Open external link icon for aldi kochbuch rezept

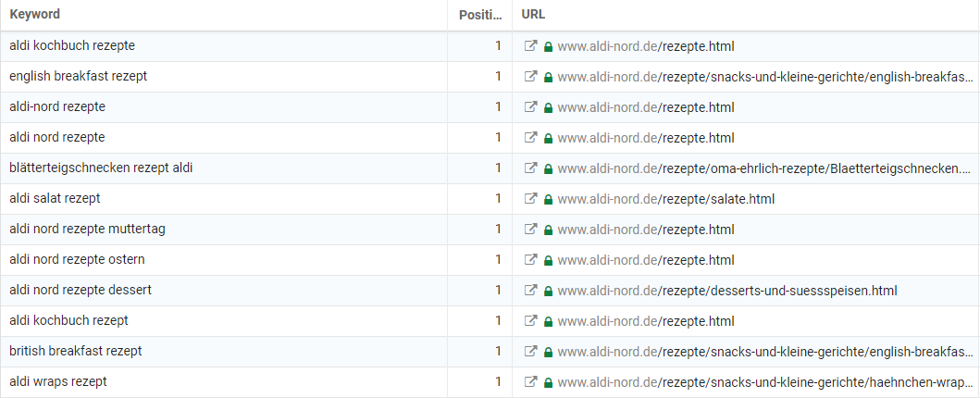530,321
